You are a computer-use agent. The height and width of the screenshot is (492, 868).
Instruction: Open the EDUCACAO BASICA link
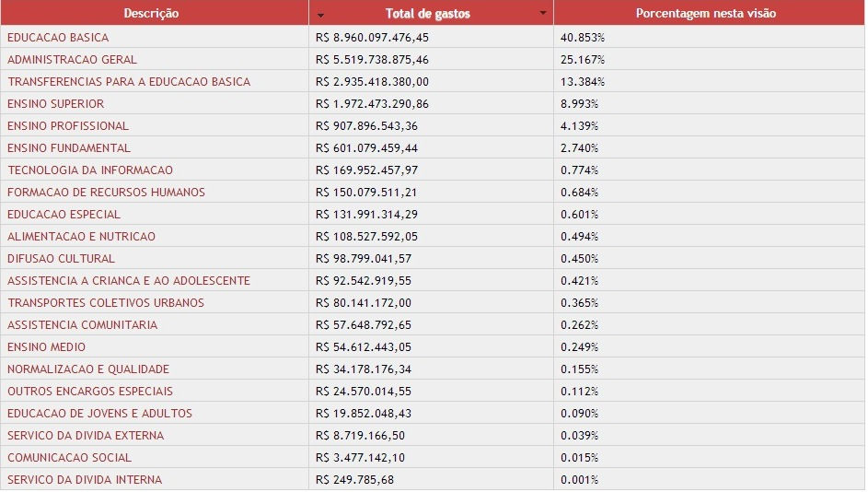point(58,38)
